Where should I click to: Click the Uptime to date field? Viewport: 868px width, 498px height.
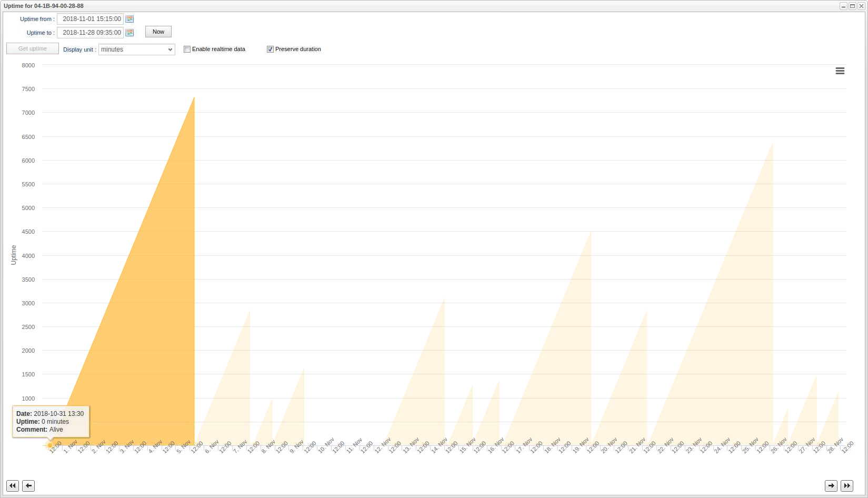[x=91, y=33]
